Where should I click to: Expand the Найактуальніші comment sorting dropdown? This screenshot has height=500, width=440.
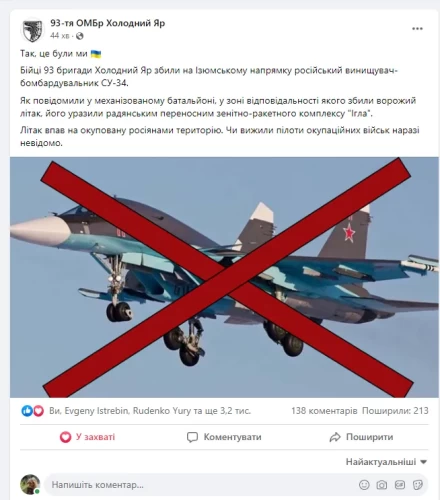386,462
